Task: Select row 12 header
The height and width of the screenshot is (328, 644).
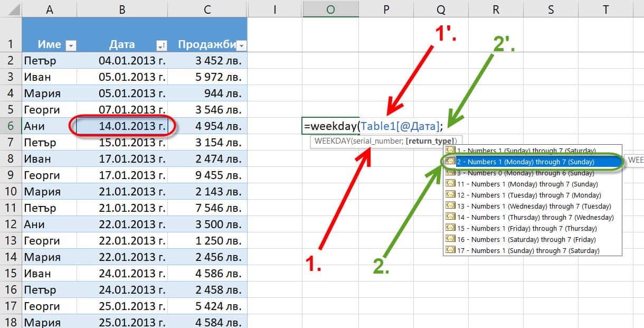Action: point(11,224)
